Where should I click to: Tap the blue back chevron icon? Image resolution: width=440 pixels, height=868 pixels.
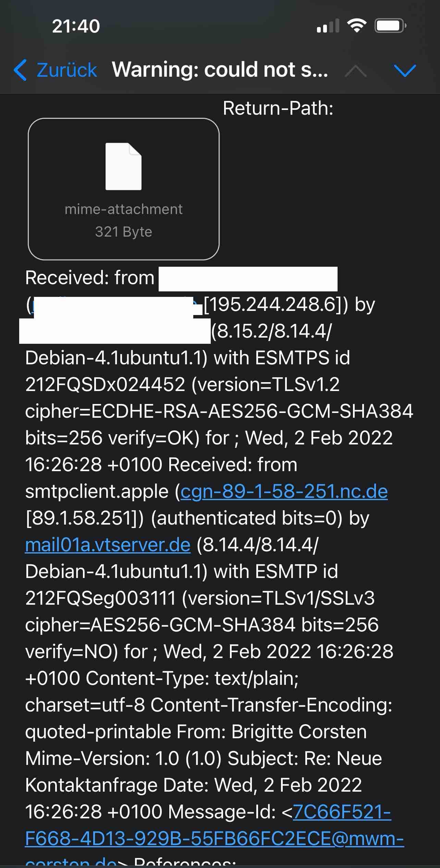coord(21,70)
